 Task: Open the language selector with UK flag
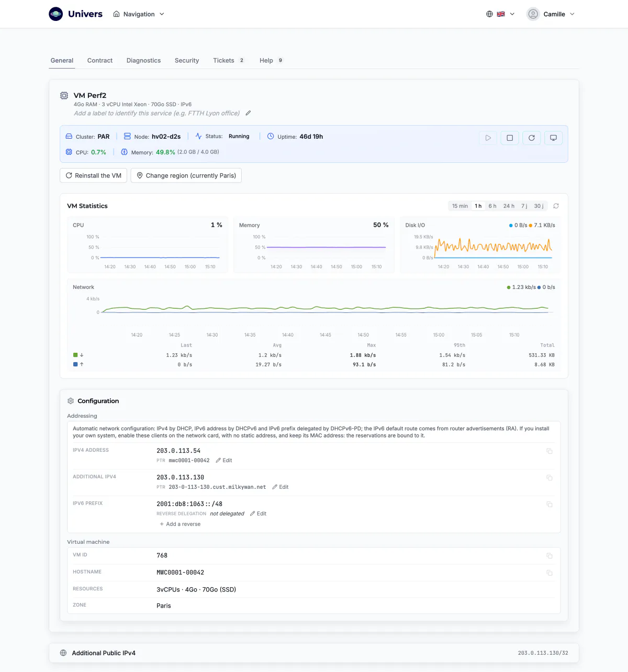tap(500, 14)
